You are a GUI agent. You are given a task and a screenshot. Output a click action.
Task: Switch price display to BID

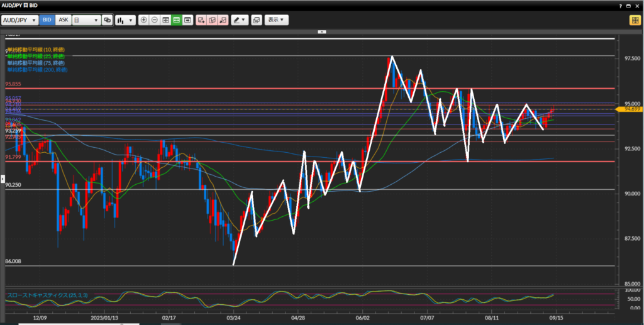click(47, 20)
